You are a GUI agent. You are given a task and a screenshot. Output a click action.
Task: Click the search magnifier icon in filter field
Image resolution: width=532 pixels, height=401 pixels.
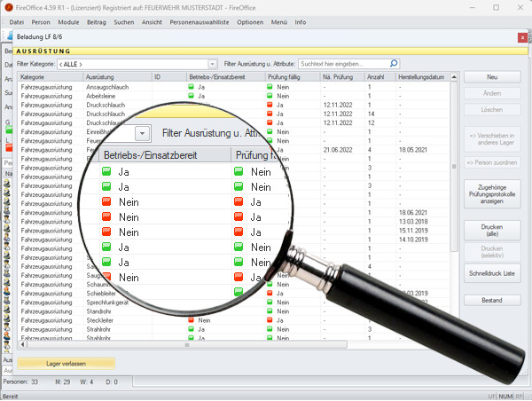point(391,64)
